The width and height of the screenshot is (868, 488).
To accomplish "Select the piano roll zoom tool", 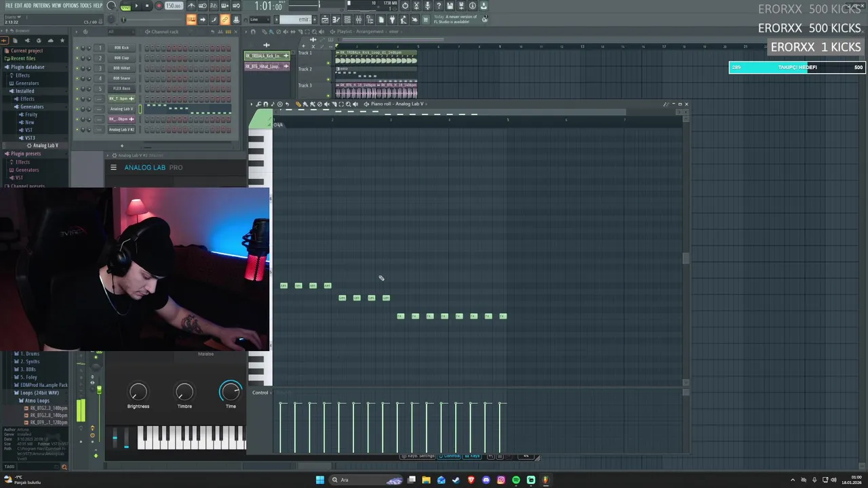I will pos(348,104).
